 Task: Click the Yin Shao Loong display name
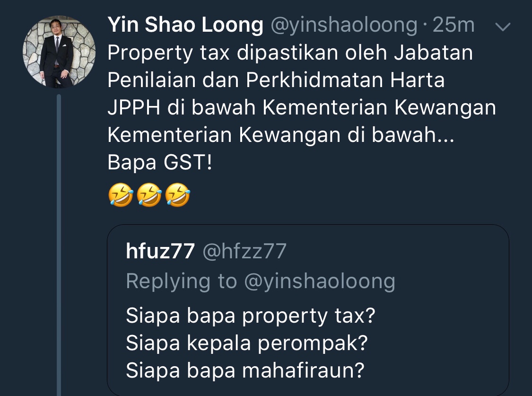(185, 25)
